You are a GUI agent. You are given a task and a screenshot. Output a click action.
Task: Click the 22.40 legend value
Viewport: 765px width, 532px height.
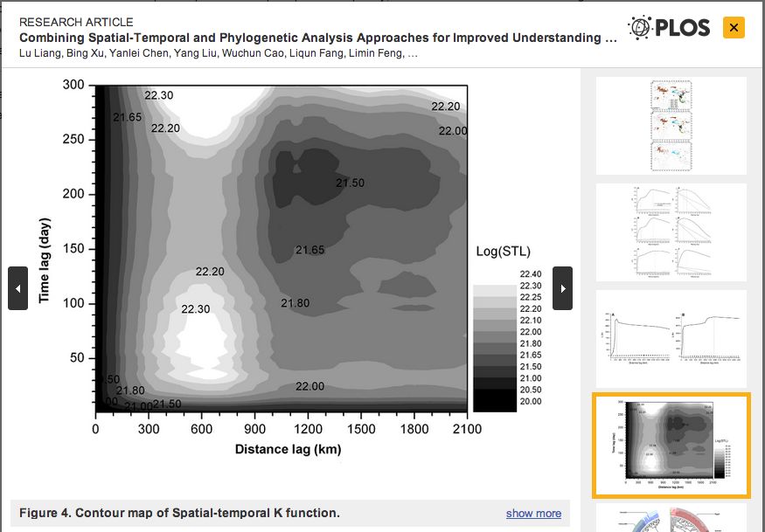[531, 274]
